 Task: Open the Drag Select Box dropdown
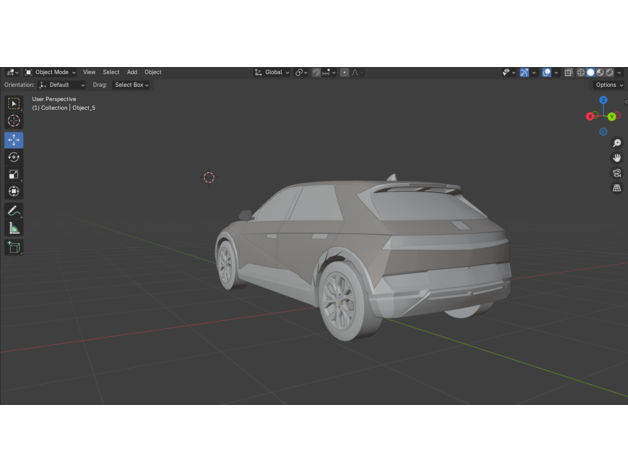point(131,85)
